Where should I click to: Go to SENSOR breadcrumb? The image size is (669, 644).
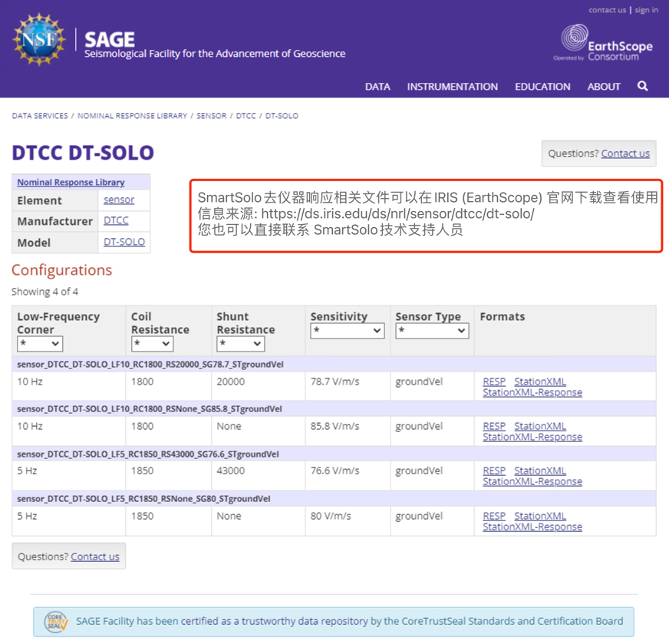pos(212,116)
